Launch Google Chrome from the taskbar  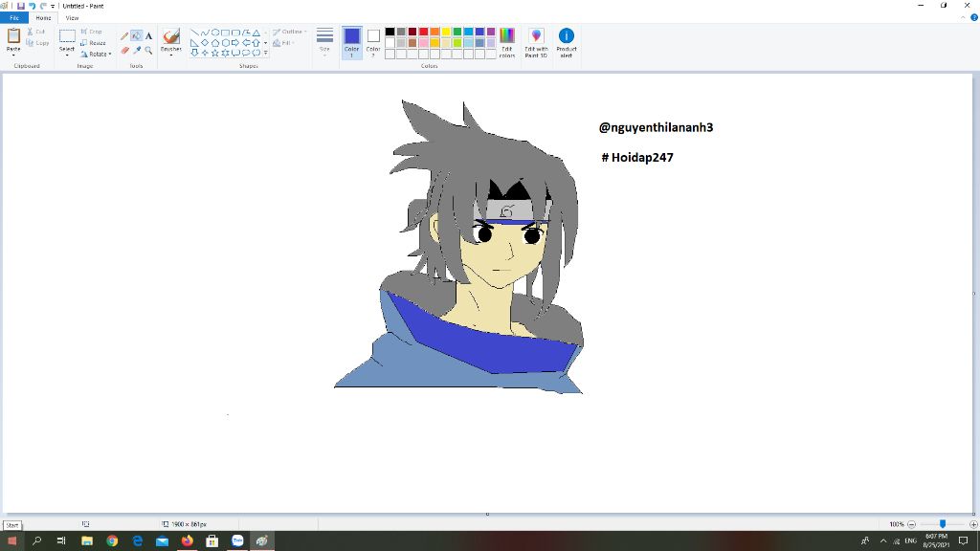pos(112,541)
